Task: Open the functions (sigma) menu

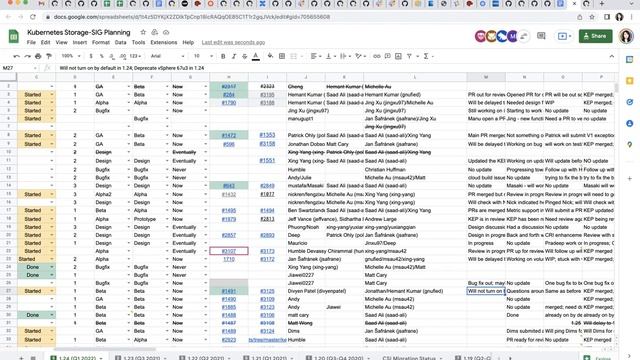Action: pos(426,56)
